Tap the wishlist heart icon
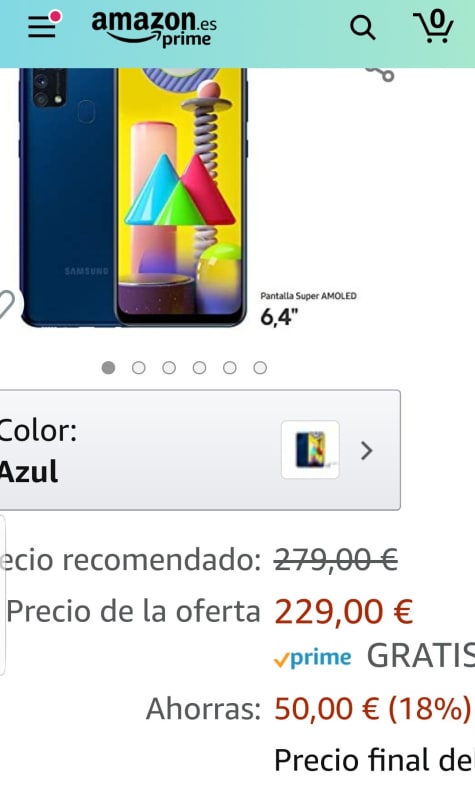This screenshot has width=475, height=794. 6,305
